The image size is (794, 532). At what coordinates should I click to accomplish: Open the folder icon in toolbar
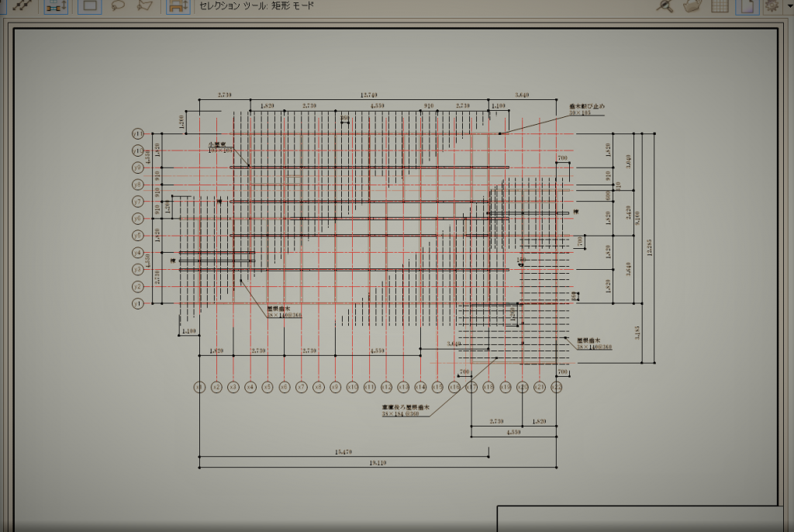[x=692, y=6]
